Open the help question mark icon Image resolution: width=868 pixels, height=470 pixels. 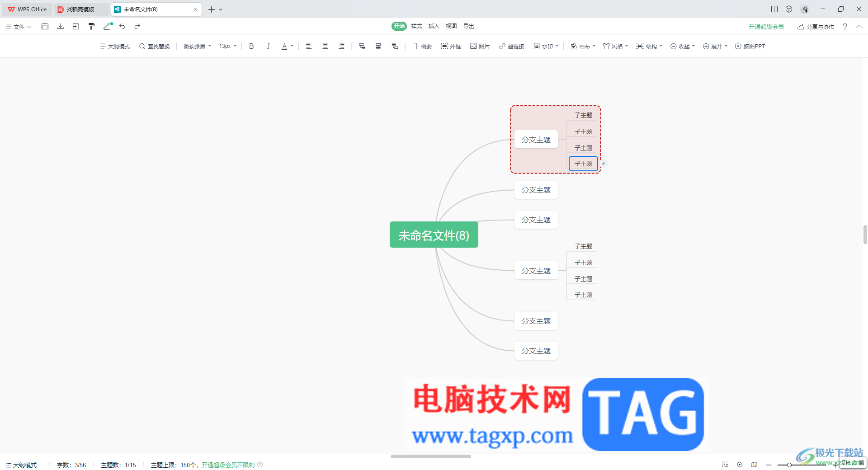pos(844,27)
